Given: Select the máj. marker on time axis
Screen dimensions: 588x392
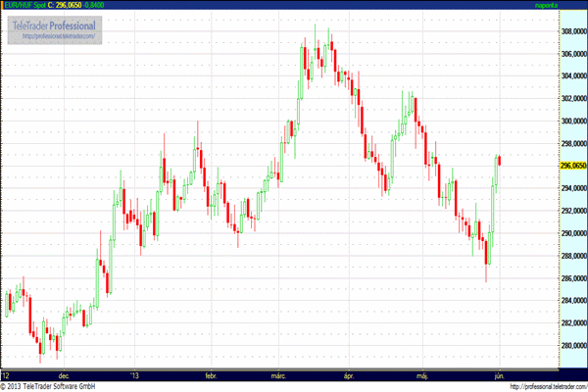Looking at the screenshot, I should 423,374.
